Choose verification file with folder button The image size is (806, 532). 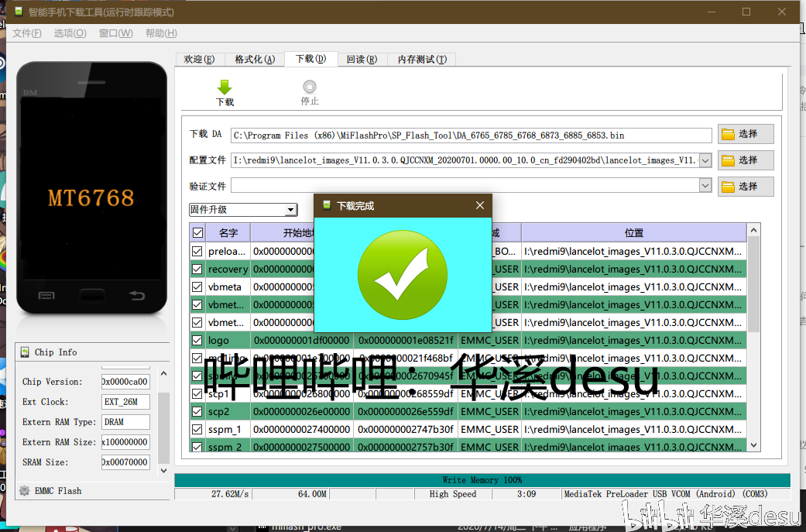coord(746,187)
